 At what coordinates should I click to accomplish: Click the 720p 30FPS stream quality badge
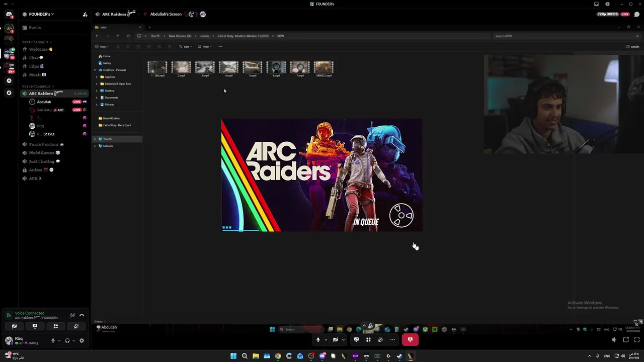tap(608, 14)
